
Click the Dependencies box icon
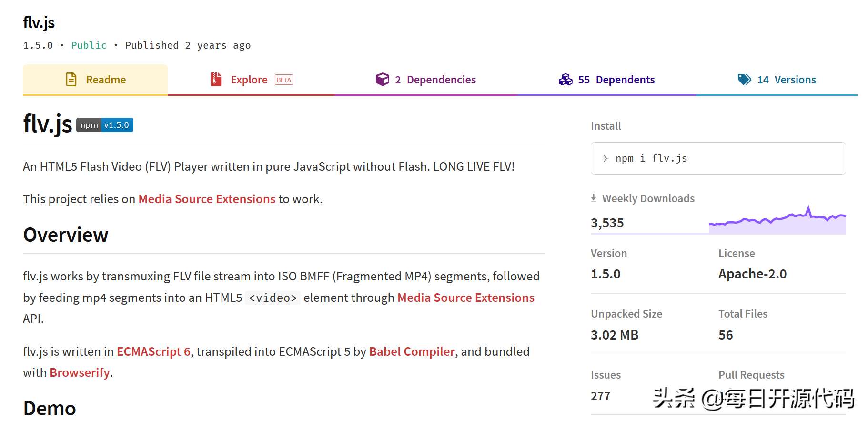click(x=382, y=80)
